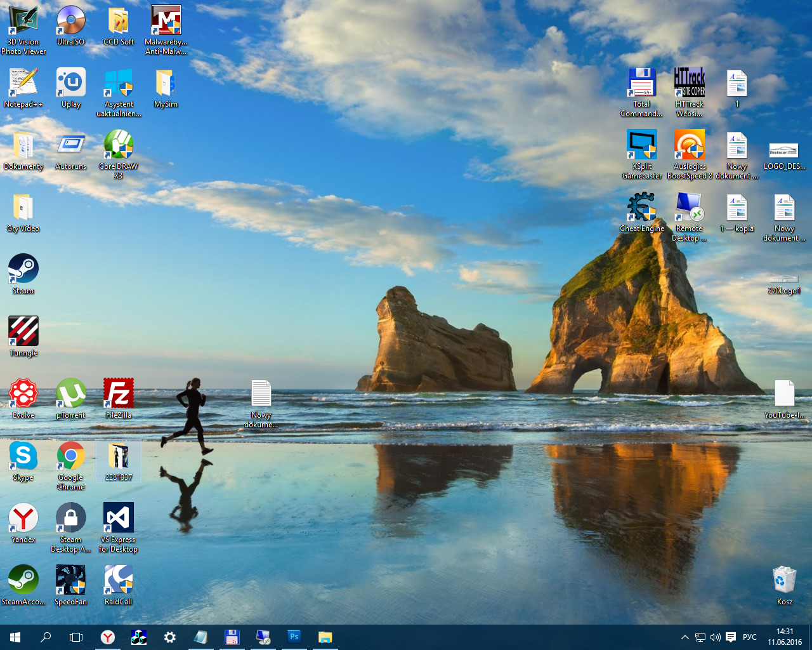Image resolution: width=812 pixels, height=650 pixels.
Task: Launch Yandex browser desktop shortcut
Action: click(23, 523)
